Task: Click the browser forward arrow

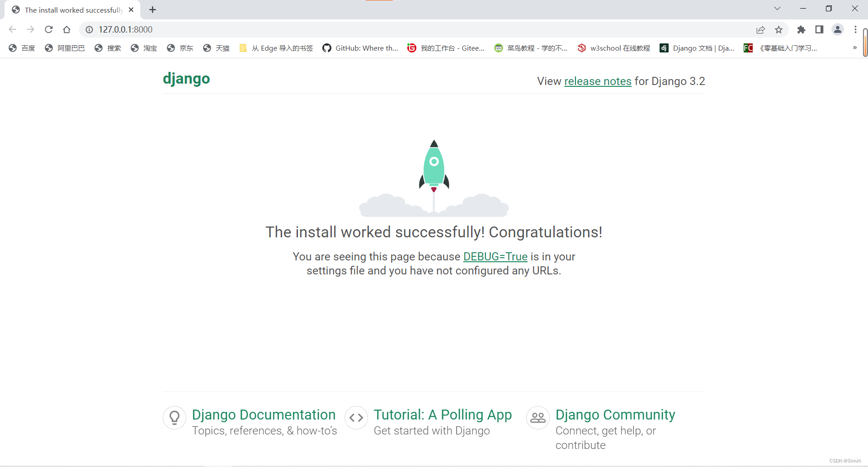Action: point(30,29)
